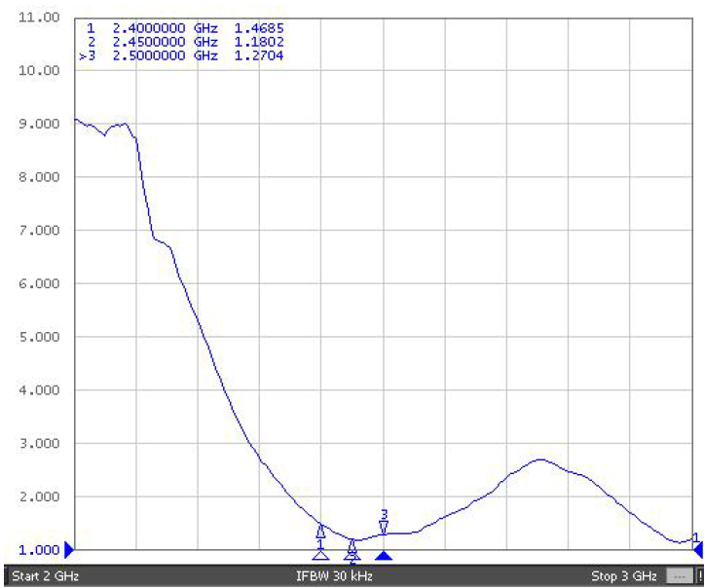
Task: Click the 1.000 bottom scale value
Action: (x=39, y=550)
